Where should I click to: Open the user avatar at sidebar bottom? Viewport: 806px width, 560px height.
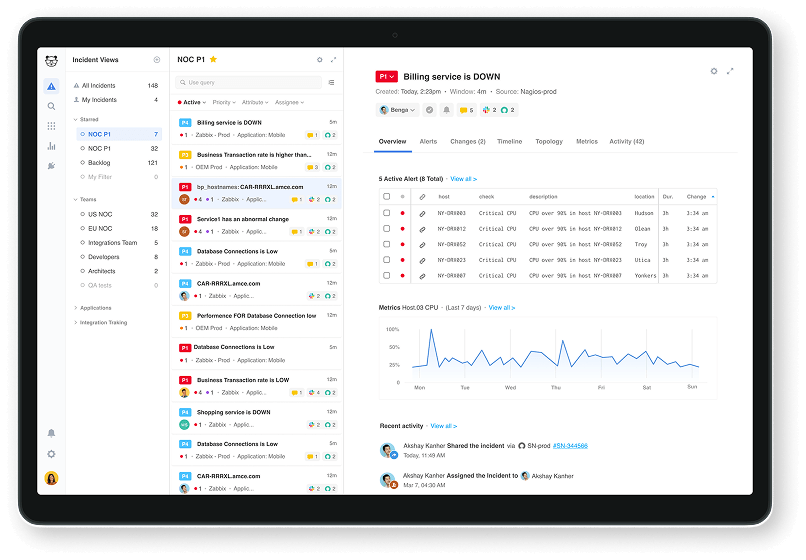pyautogui.click(x=51, y=478)
